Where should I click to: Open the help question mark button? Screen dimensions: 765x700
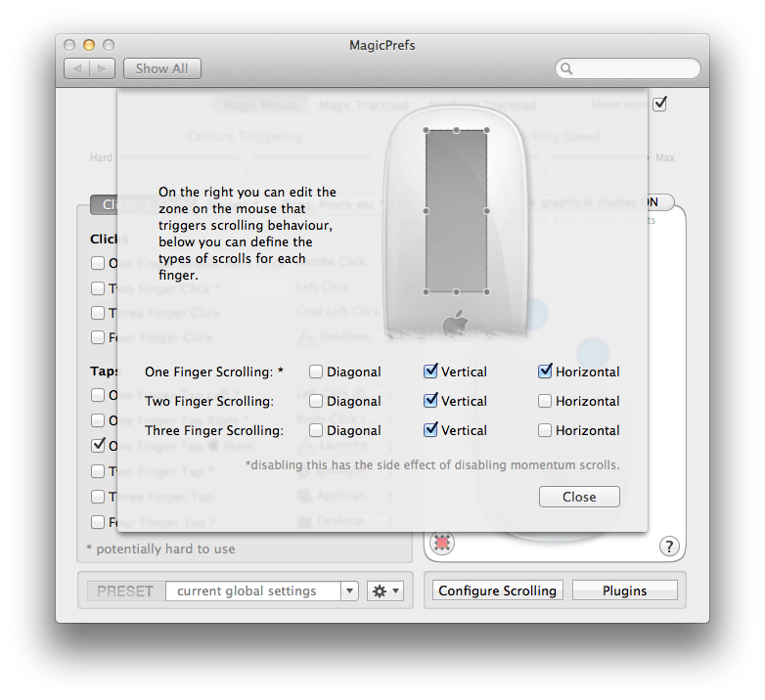(x=669, y=547)
